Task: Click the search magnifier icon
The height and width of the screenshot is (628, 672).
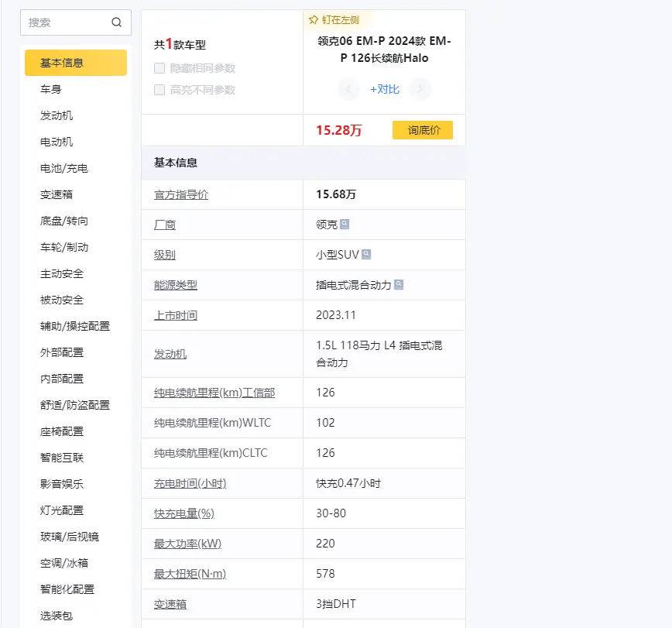Action: (x=117, y=22)
